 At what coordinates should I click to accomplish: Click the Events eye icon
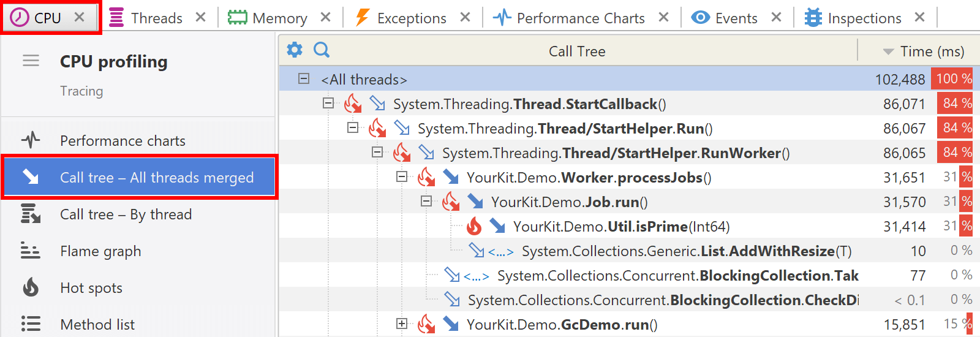click(x=701, y=18)
